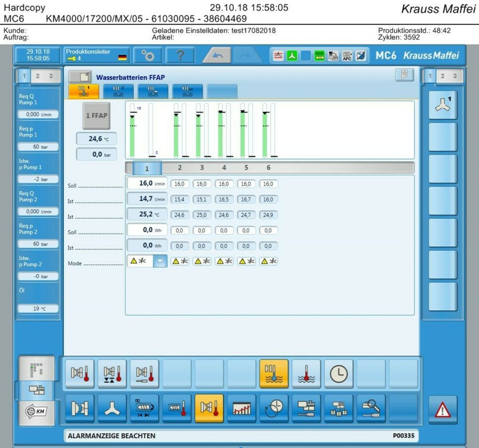Click the green barrel heating status icon
The height and width of the screenshot is (448, 479).
[x=319, y=56]
